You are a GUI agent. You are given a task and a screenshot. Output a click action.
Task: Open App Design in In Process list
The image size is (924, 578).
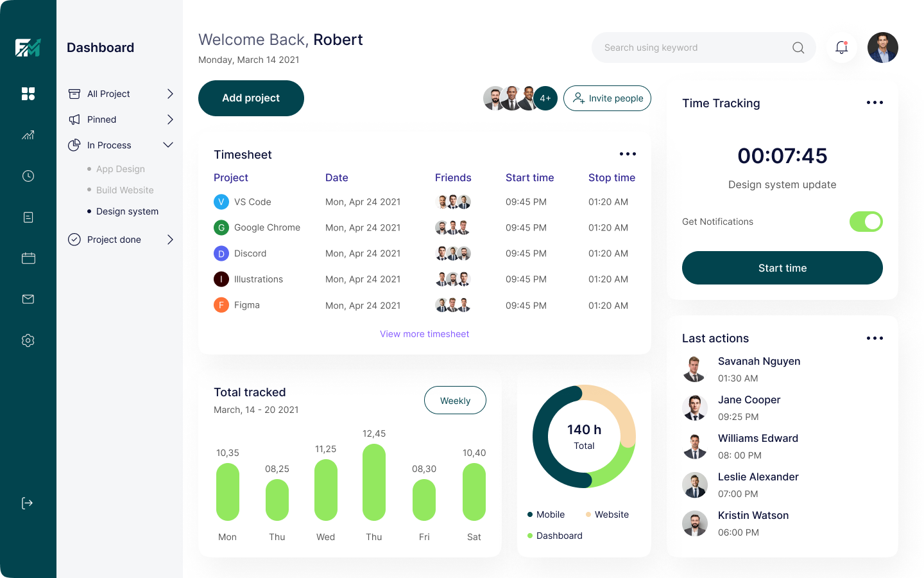121,169
